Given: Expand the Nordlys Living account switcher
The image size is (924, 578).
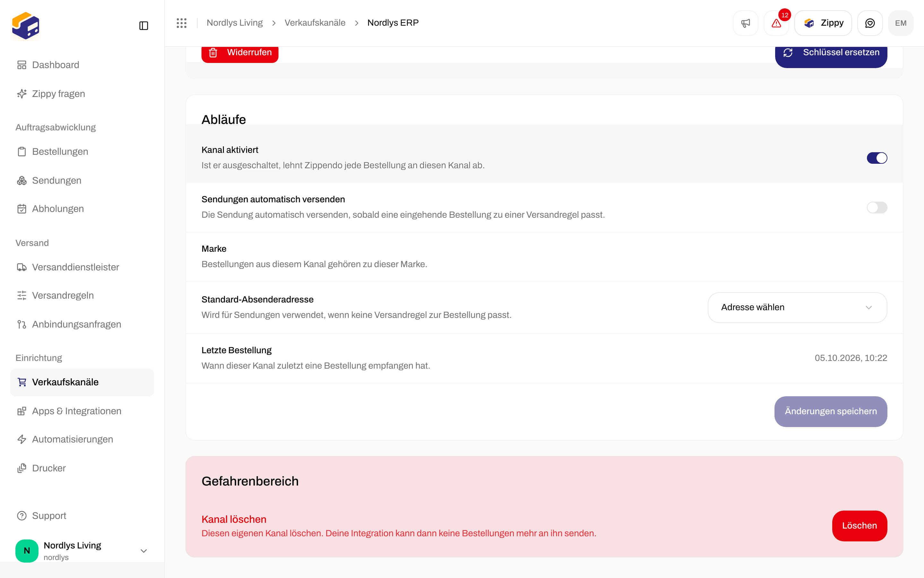Looking at the screenshot, I should click(x=82, y=551).
